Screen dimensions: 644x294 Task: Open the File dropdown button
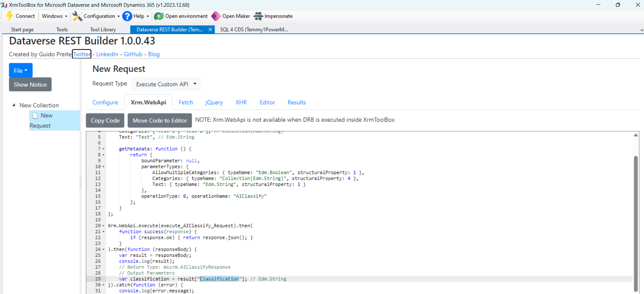tap(21, 70)
